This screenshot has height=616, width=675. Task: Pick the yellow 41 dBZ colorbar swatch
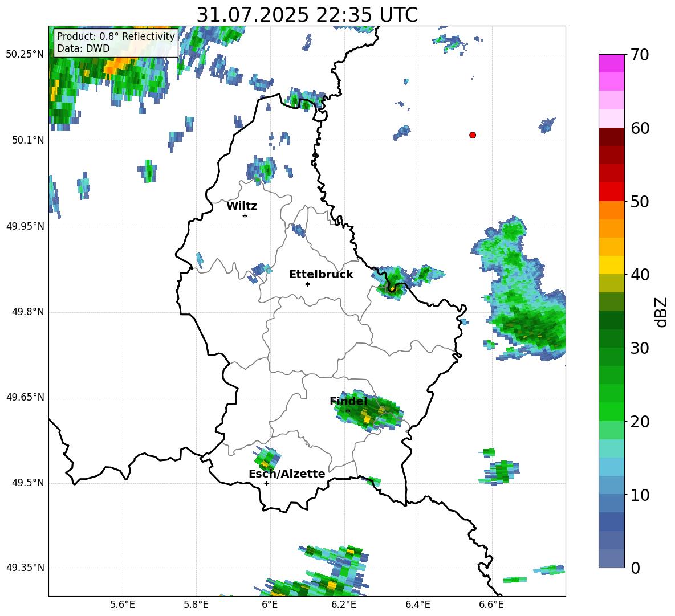point(611,266)
